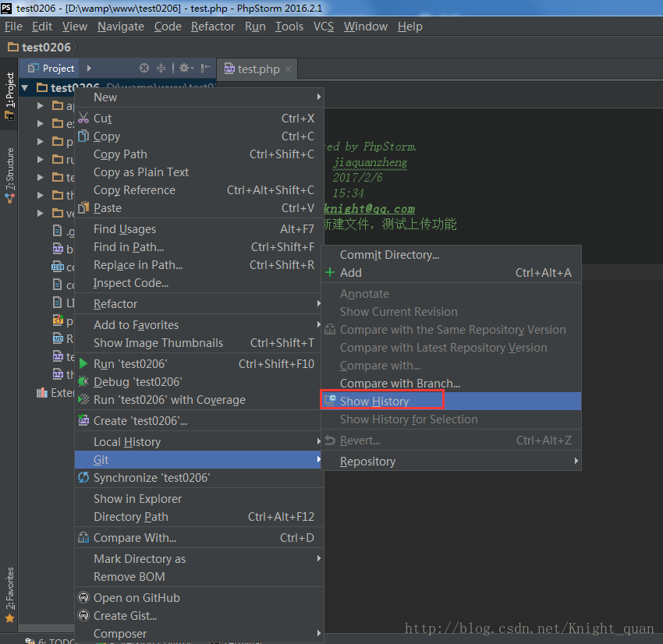663x644 pixels.
Task: Click the Synchronize 'test0206' refresh icon
Action: (x=83, y=477)
